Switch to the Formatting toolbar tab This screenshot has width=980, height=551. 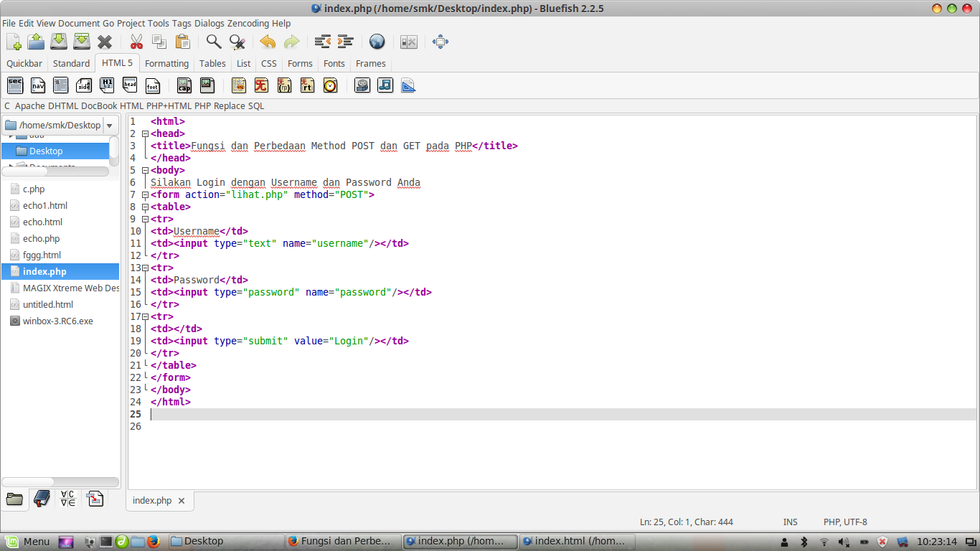166,64
